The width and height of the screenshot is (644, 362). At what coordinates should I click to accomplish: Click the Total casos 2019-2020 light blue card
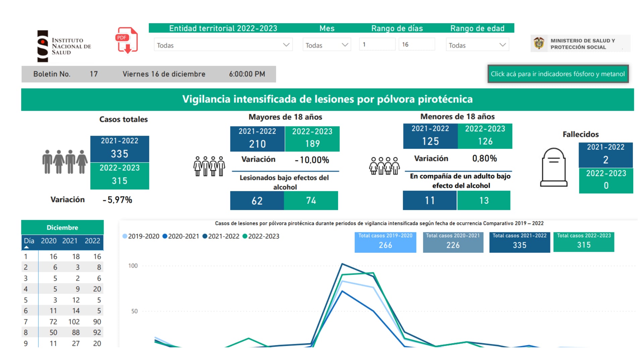click(x=385, y=242)
